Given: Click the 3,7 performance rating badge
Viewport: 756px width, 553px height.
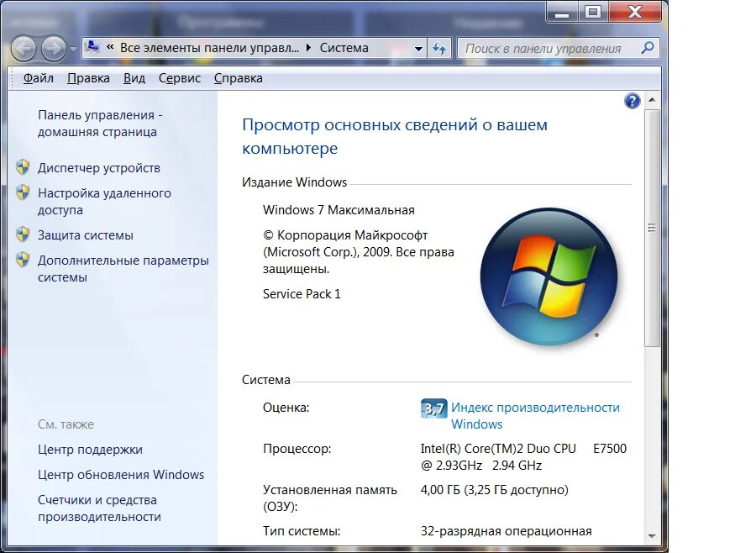Looking at the screenshot, I should click(x=433, y=408).
